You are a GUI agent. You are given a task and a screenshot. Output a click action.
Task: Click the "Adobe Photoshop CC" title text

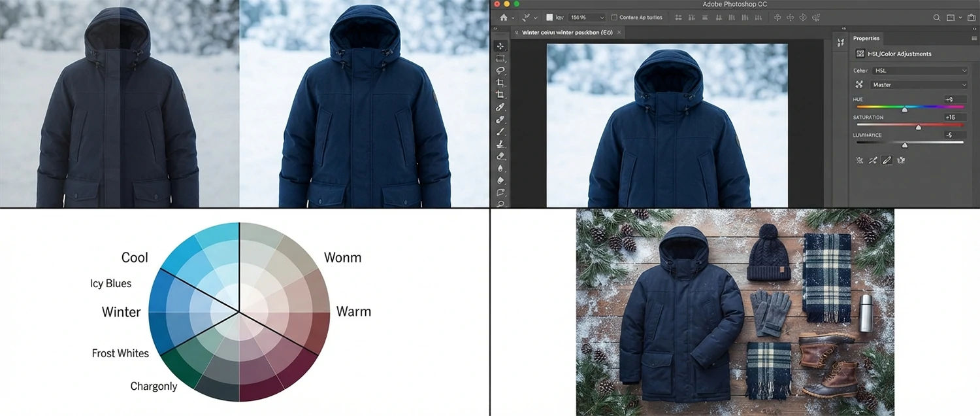point(735,5)
